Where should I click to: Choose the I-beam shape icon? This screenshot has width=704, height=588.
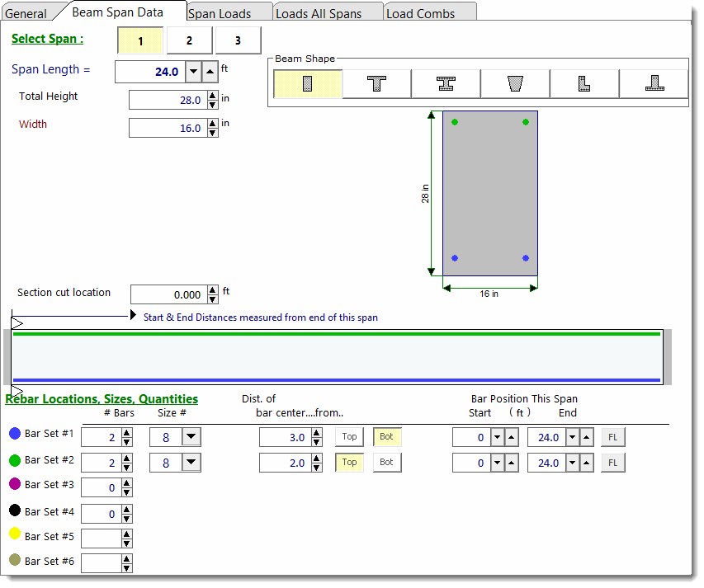tap(446, 84)
